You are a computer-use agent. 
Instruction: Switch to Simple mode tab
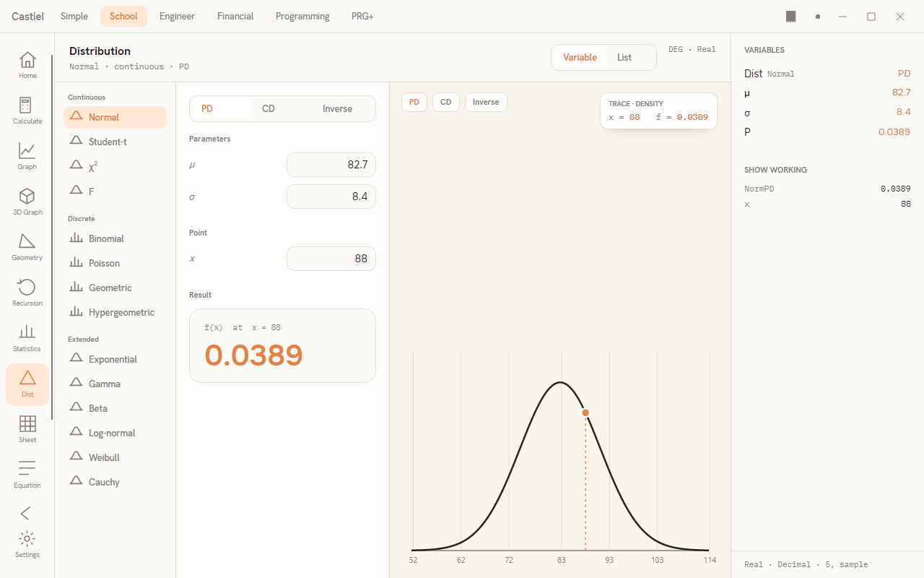coord(74,16)
